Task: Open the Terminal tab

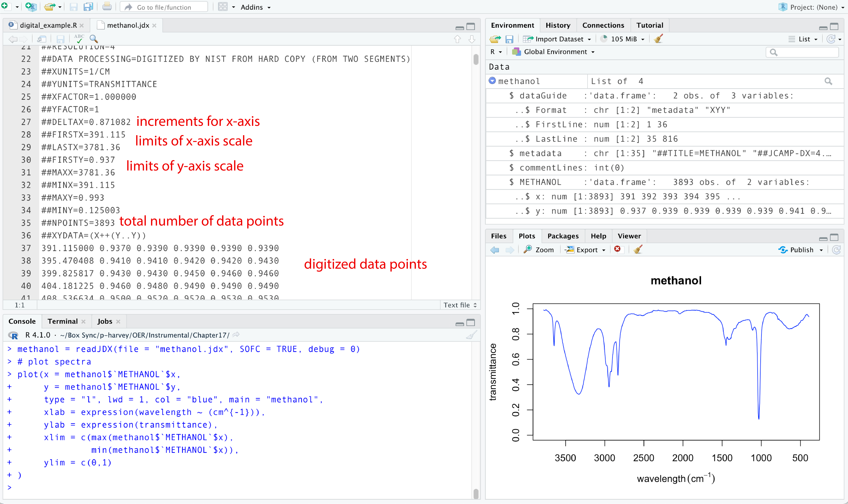Action: coord(62,321)
